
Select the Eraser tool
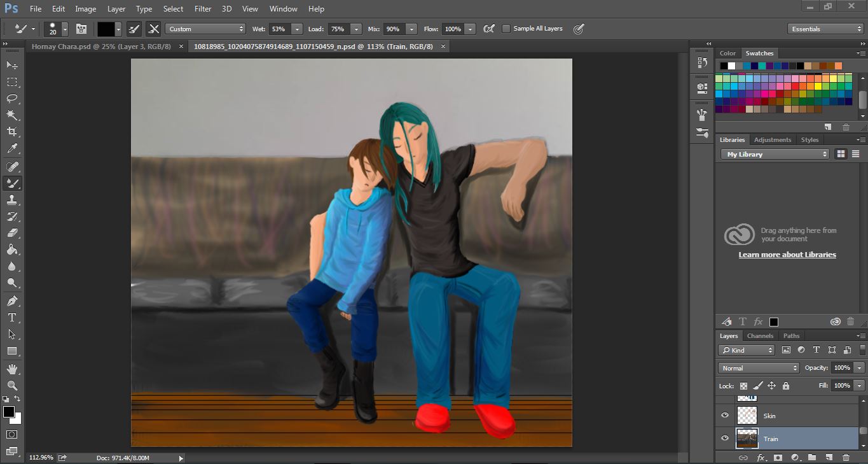pos(12,233)
